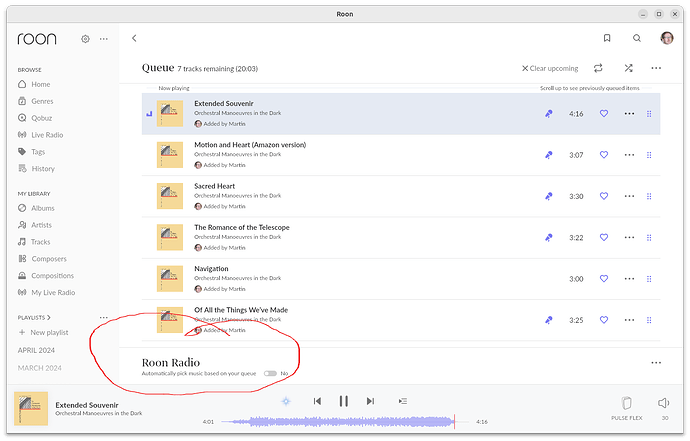690x441 pixels.
Task: Open lyrics icon for Sacred Heart
Action: tap(549, 197)
